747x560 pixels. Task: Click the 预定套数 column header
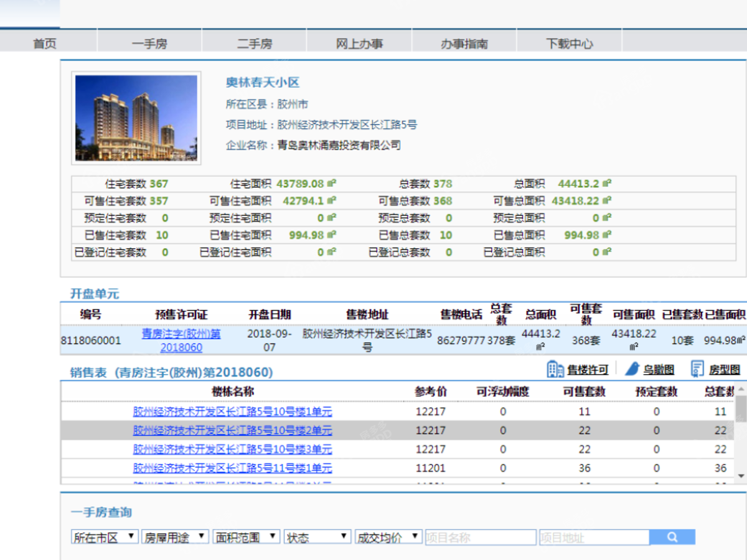pos(656,391)
